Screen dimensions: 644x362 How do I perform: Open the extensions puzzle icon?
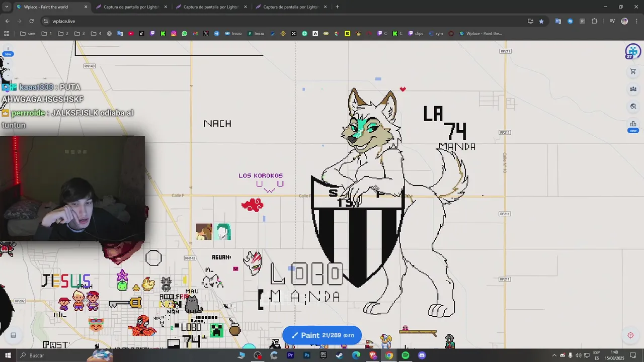pos(595,21)
